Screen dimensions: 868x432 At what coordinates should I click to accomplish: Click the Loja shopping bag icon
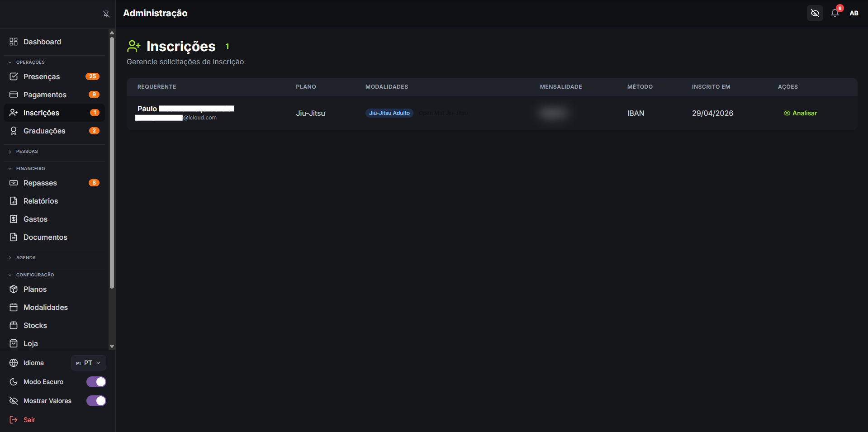tap(14, 343)
